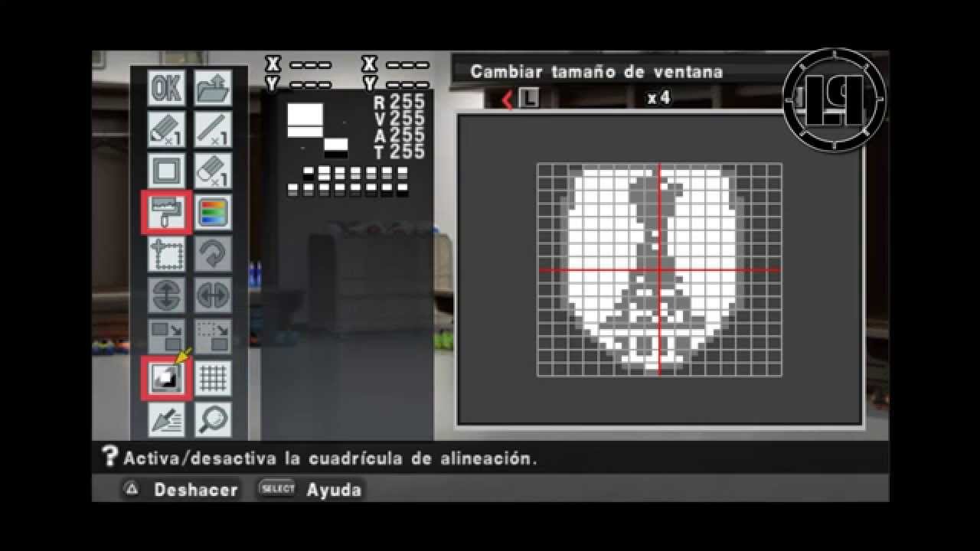The width and height of the screenshot is (980, 551).
Task: Flip the image vertically
Action: [166, 295]
